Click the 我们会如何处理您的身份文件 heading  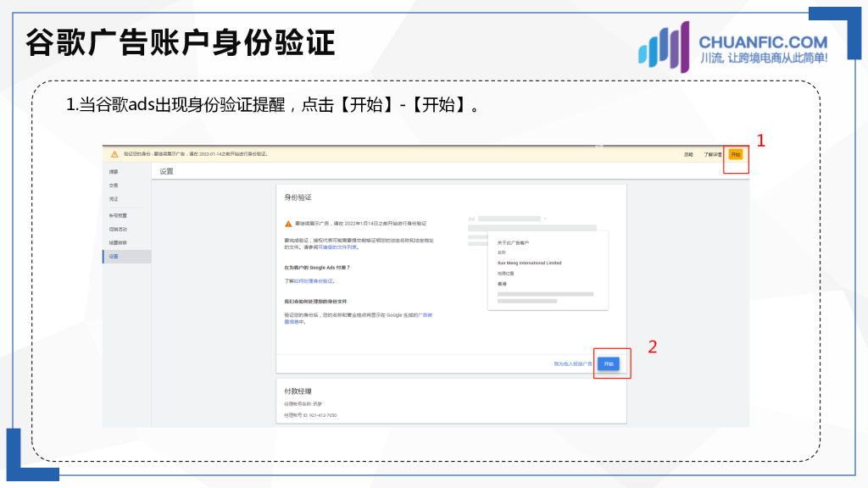click(x=315, y=302)
